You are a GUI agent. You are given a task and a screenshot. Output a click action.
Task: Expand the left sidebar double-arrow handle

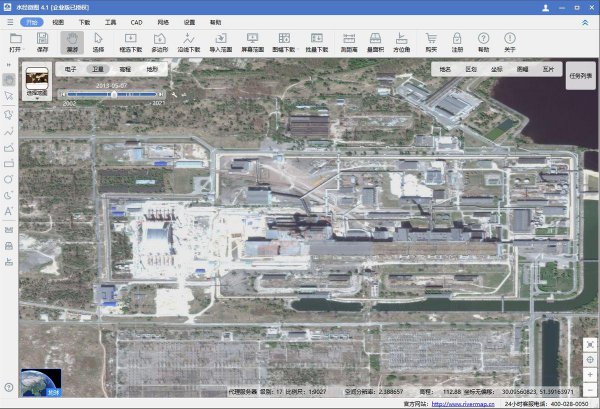click(x=9, y=64)
